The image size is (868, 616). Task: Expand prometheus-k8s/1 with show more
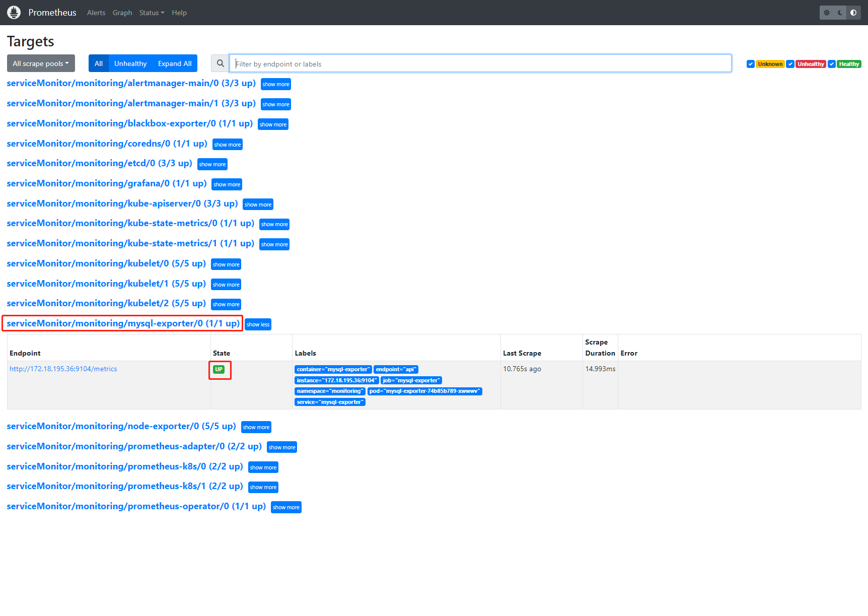tap(263, 487)
